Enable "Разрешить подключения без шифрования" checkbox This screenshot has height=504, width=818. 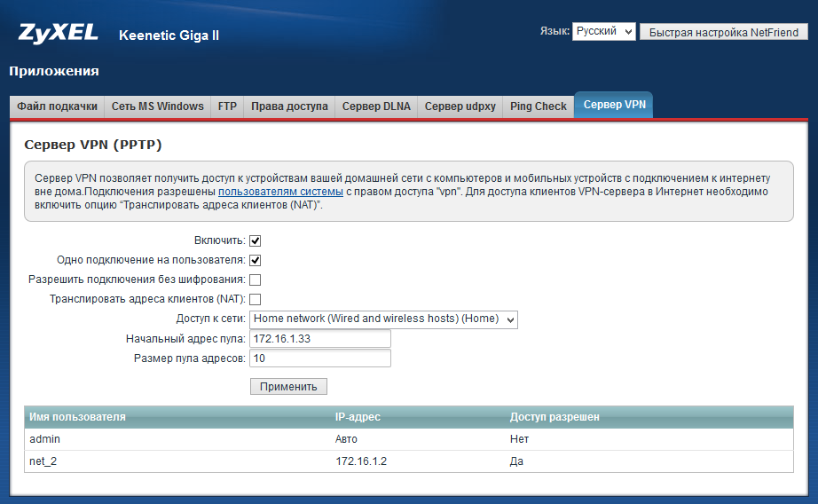[x=255, y=280]
